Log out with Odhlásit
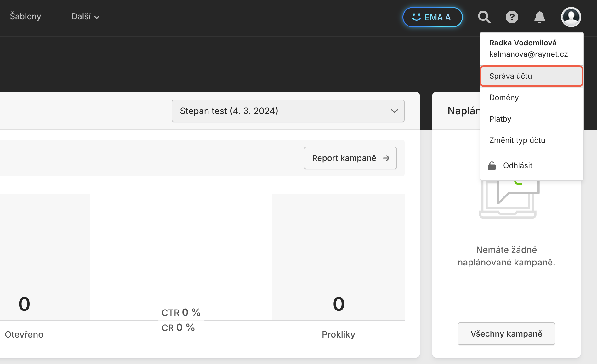Screen dimensions: 597x364 pos(532,166)
